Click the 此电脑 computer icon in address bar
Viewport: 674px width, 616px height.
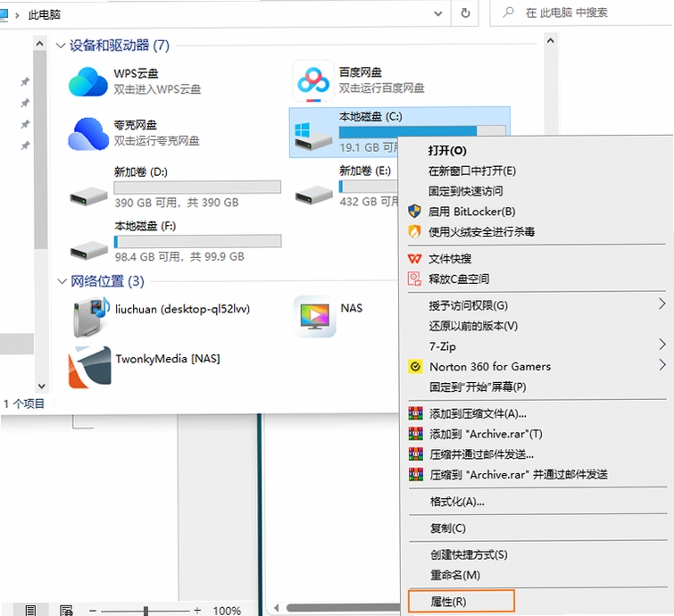(x=4, y=14)
